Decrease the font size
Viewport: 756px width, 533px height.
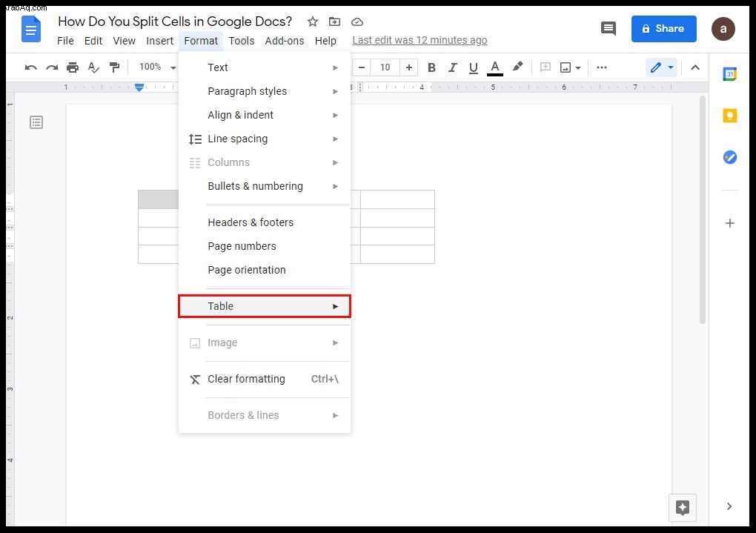362,67
